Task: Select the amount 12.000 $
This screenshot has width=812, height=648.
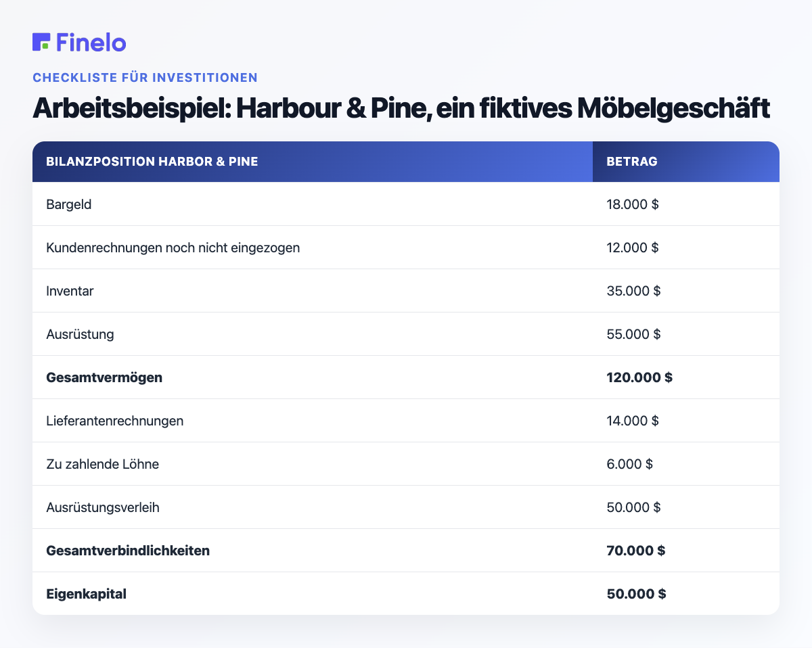Action: (633, 248)
